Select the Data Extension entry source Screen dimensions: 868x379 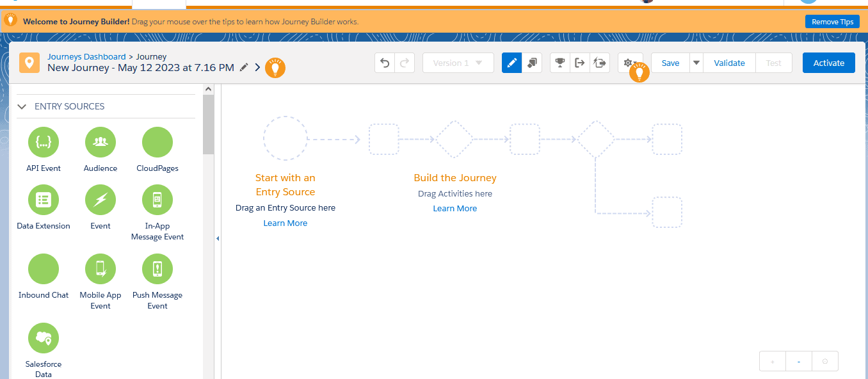43,199
